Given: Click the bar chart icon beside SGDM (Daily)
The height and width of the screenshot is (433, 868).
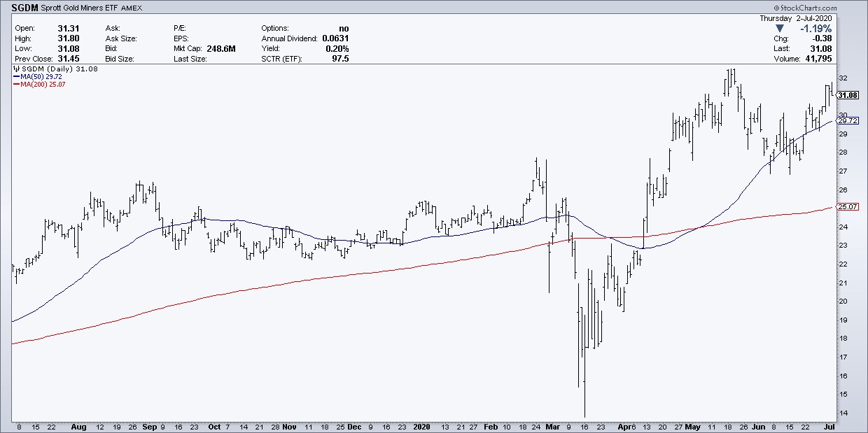Looking at the screenshot, I should 17,69.
